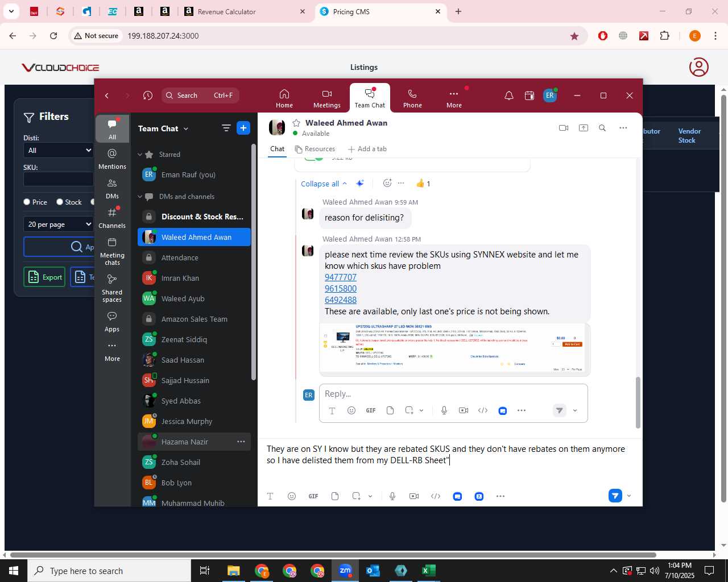Open DMs in the sidebar
Screen dimensions: 728x582
(x=112, y=189)
